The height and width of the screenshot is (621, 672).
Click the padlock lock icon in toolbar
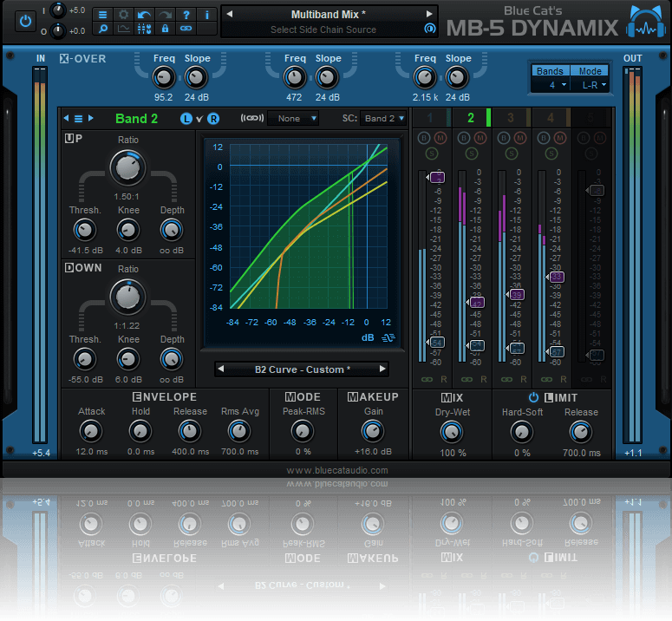coord(165,29)
